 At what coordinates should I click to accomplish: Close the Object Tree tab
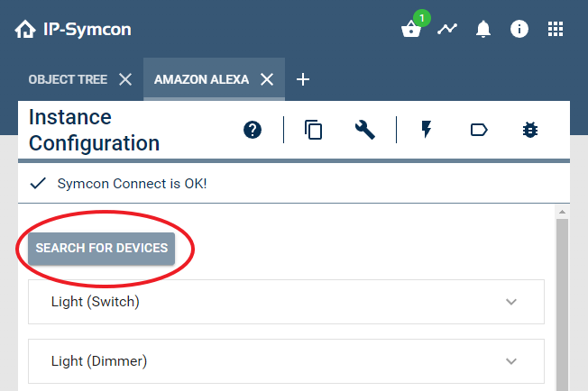point(125,79)
